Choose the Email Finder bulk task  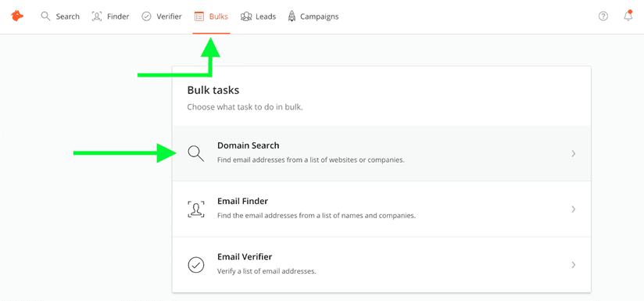tap(381, 209)
